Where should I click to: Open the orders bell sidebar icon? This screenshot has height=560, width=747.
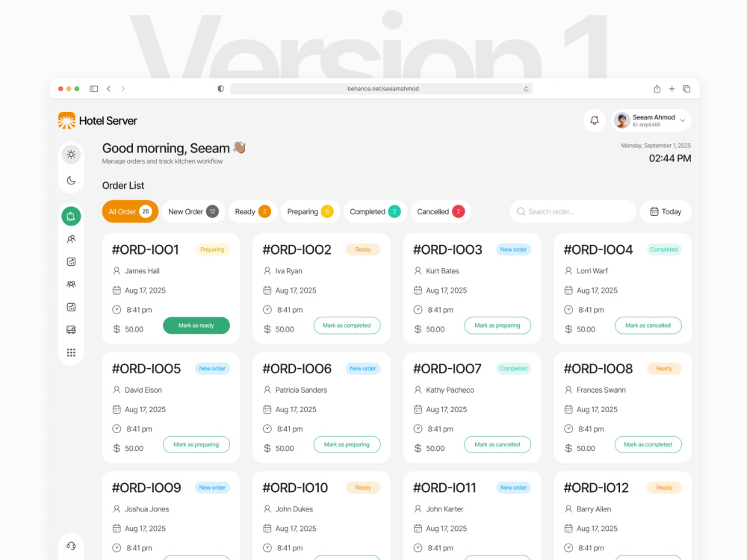coord(71,217)
